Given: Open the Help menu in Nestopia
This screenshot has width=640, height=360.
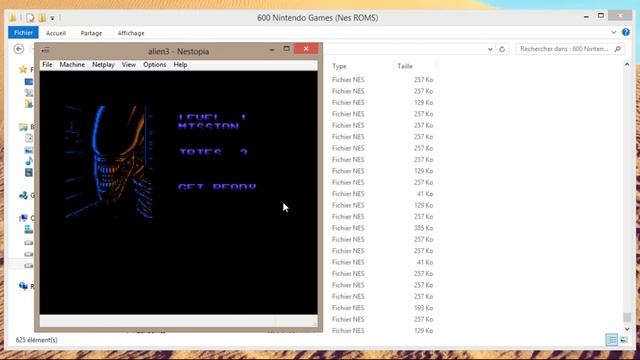Looking at the screenshot, I should pos(180,65).
